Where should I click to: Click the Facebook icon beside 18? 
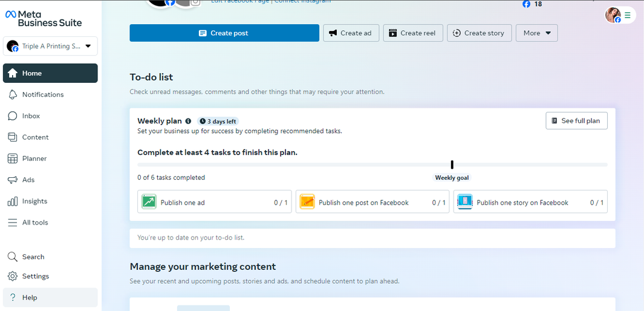[x=526, y=4]
